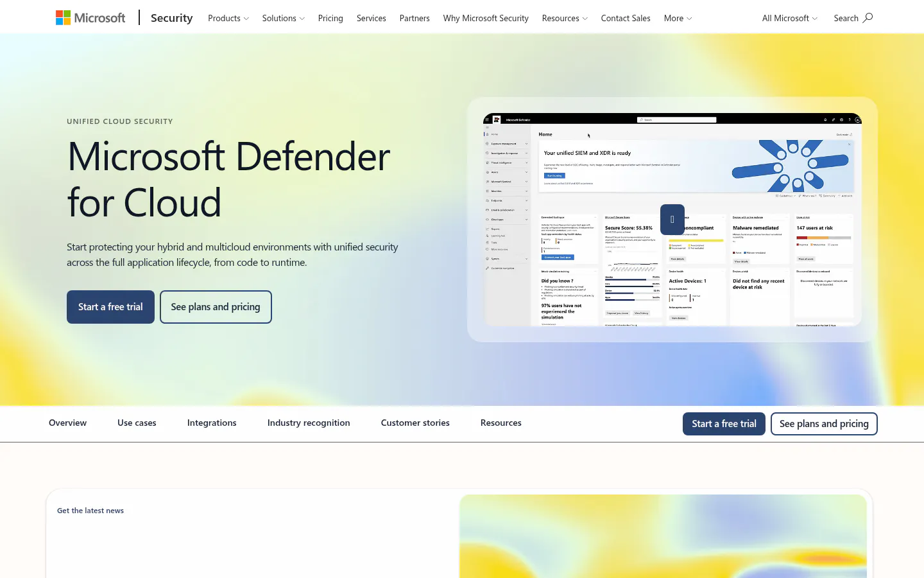Expand the Products dropdown menu
The height and width of the screenshot is (578, 924).
click(x=228, y=18)
